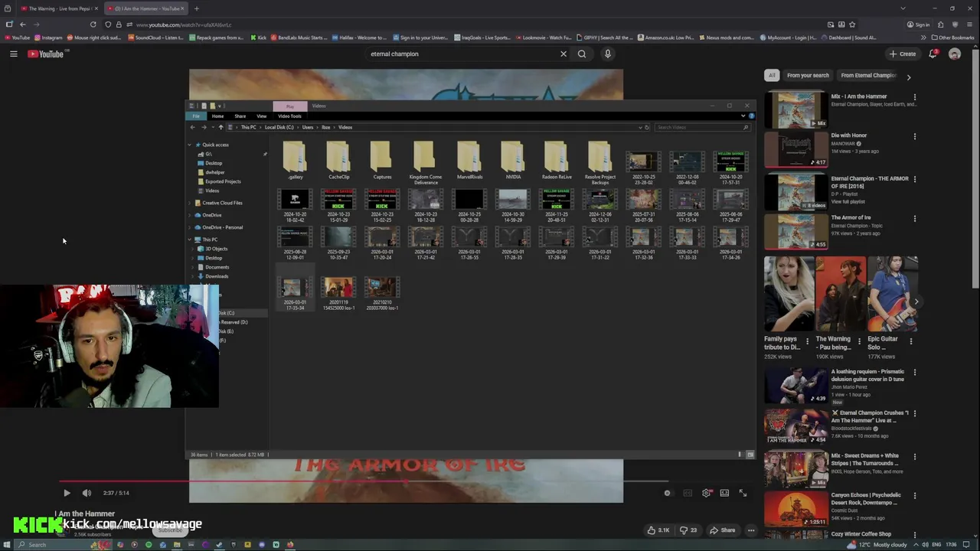Select the Kingdom Come Deliverance folder

pyautogui.click(x=426, y=164)
